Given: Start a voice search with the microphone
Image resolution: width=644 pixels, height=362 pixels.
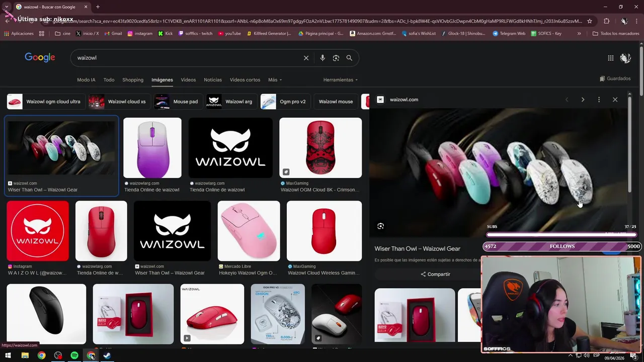Looking at the screenshot, I should (323, 58).
